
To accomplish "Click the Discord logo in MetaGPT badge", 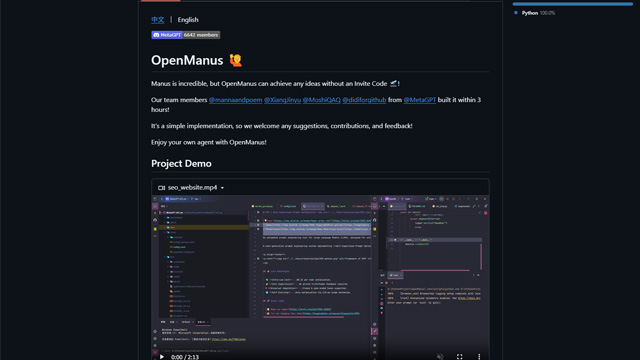I will click(x=156, y=35).
